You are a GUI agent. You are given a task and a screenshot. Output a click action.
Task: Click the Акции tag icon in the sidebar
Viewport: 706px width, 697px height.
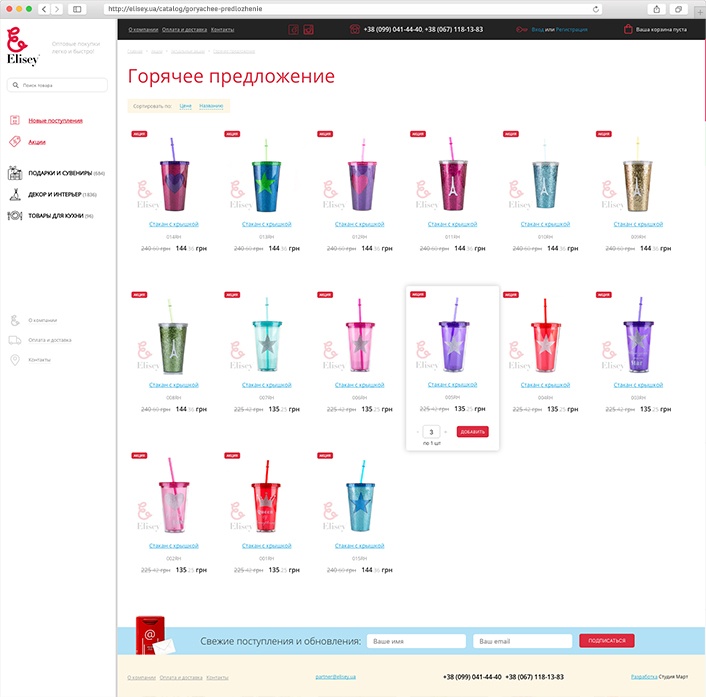pos(15,141)
